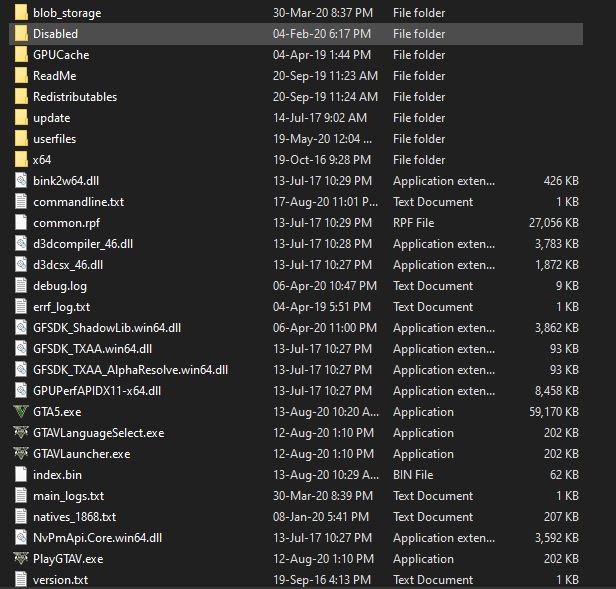Select the file name errf_log.txt
Screen dimensions: 616x589
62,307
